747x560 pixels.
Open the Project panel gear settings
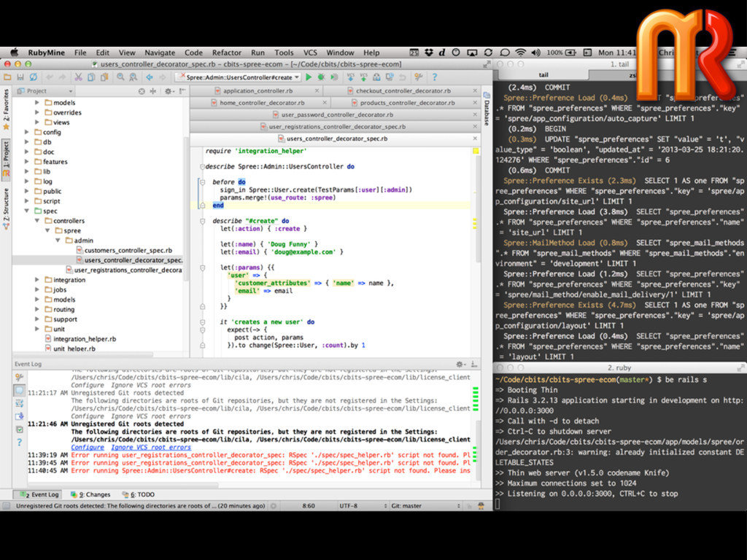(169, 91)
